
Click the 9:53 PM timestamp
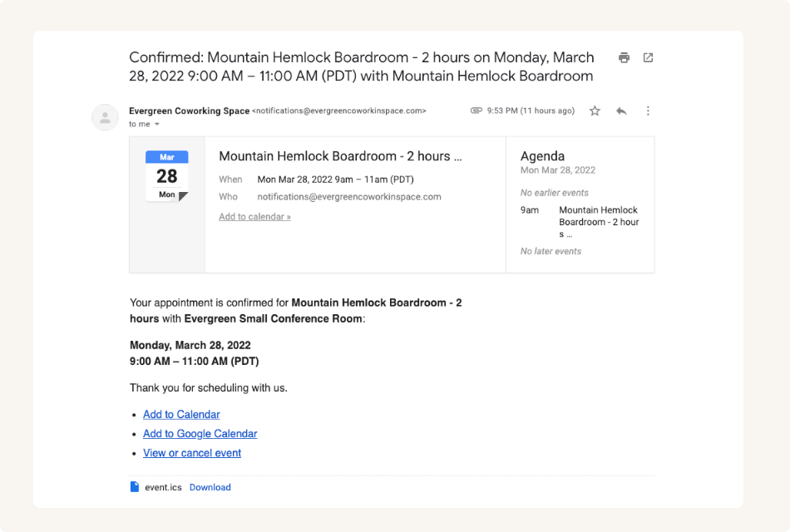pyautogui.click(x=530, y=111)
